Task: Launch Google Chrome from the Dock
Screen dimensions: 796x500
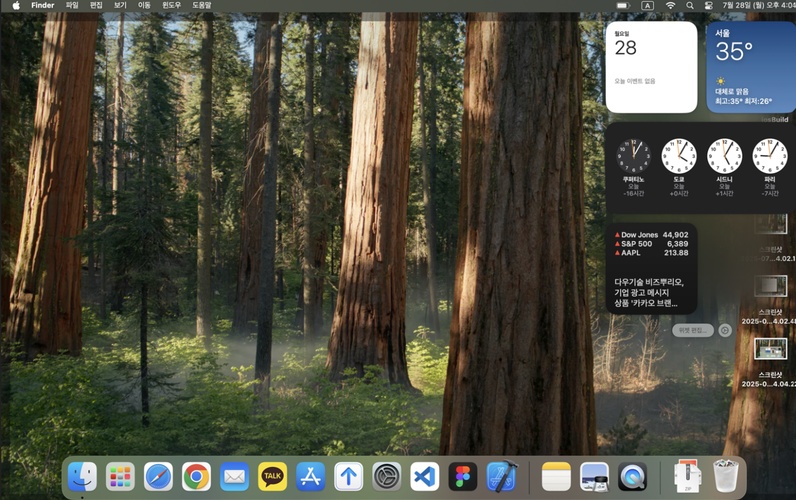Action: (x=196, y=476)
